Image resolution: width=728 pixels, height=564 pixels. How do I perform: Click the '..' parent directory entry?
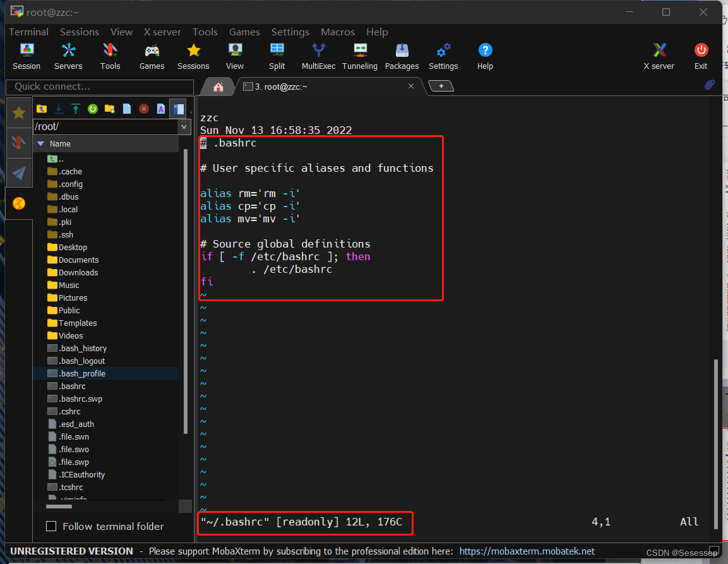coord(56,159)
